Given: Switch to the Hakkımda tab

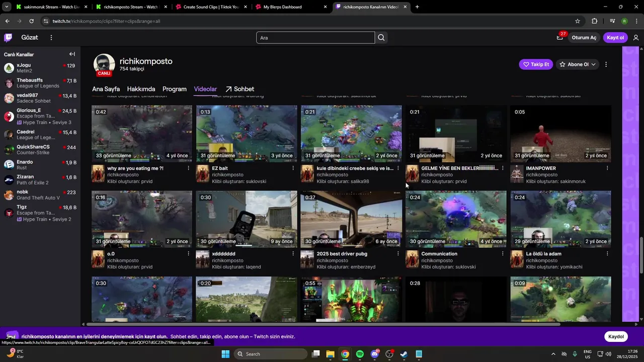Looking at the screenshot, I should point(141,89).
